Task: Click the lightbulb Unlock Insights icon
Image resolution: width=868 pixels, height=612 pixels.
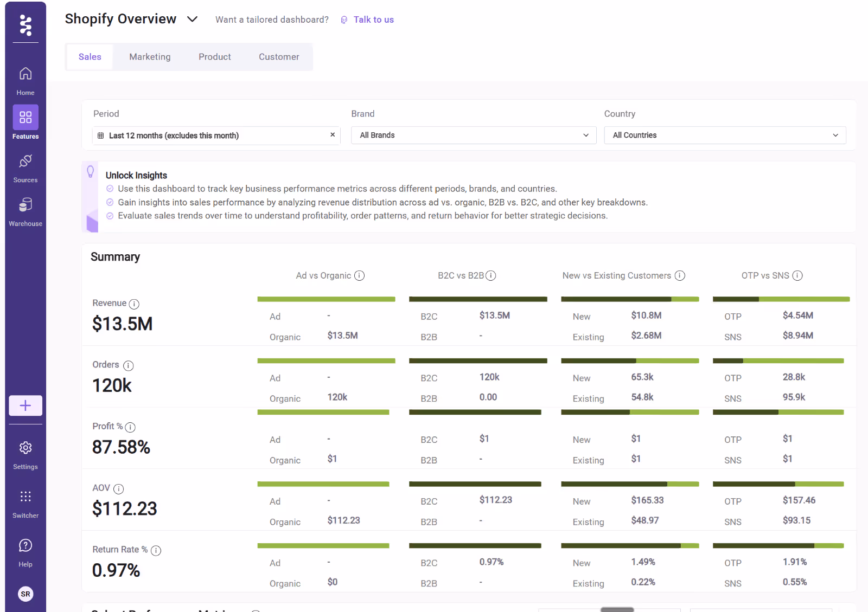Action: coord(91,172)
